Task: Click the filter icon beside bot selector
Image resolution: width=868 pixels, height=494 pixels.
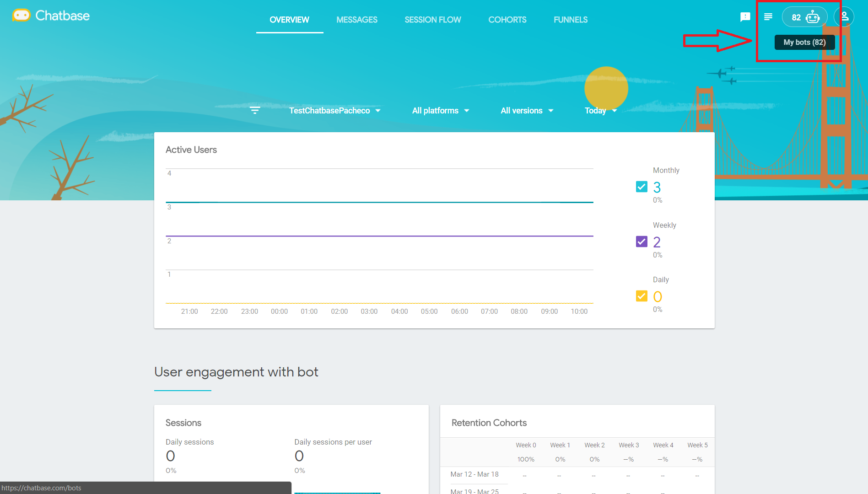Action: [x=255, y=110]
